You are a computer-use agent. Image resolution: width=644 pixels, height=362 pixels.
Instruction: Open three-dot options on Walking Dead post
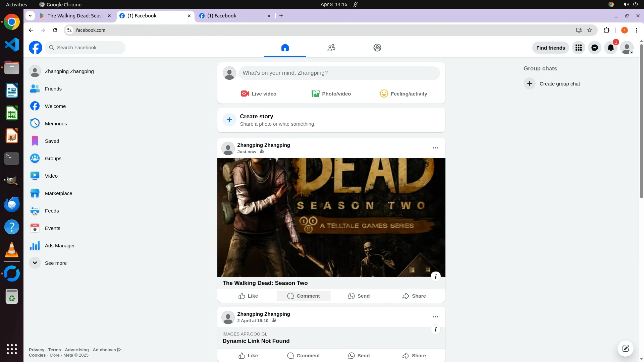tap(435, 148)
